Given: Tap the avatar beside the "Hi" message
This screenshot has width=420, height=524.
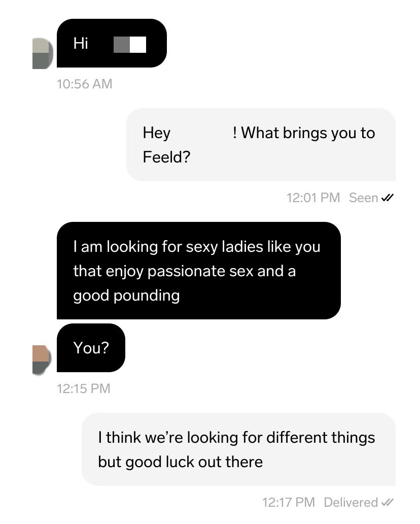Looking at the screenshot, I should click(x=42, y=53).
